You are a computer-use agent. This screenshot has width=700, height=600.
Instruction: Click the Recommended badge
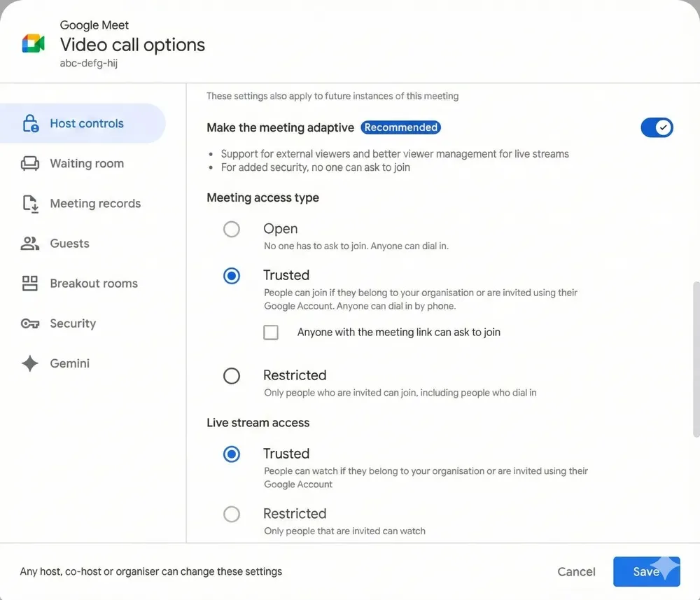[400, 127]
